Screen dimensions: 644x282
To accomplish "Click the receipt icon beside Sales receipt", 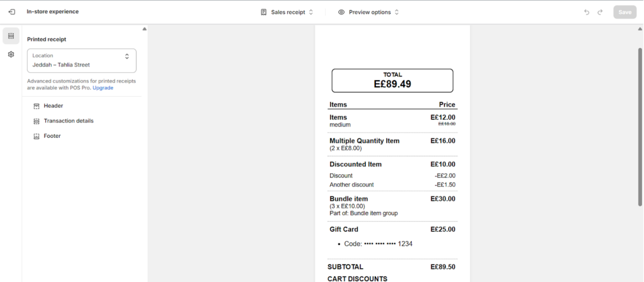I will [264, 12].
